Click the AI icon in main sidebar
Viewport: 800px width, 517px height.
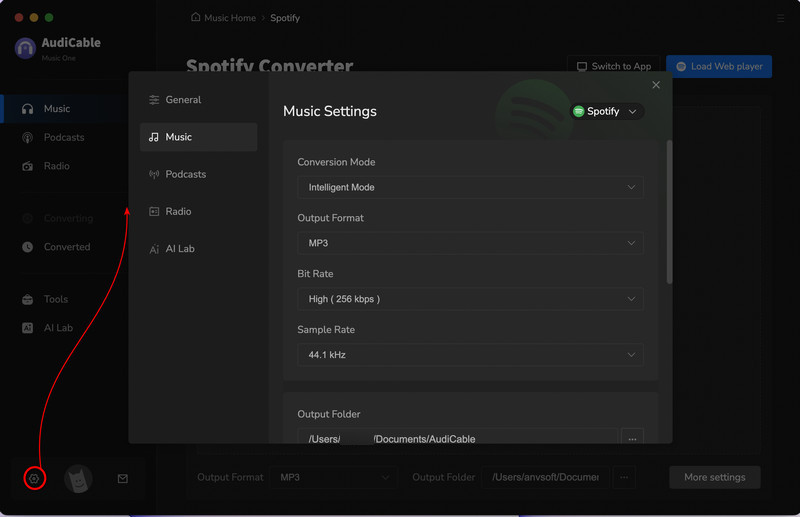pos(28,328)
